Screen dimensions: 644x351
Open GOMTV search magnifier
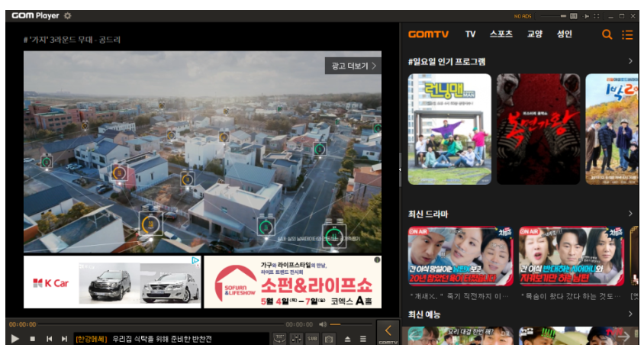[607, 34]
